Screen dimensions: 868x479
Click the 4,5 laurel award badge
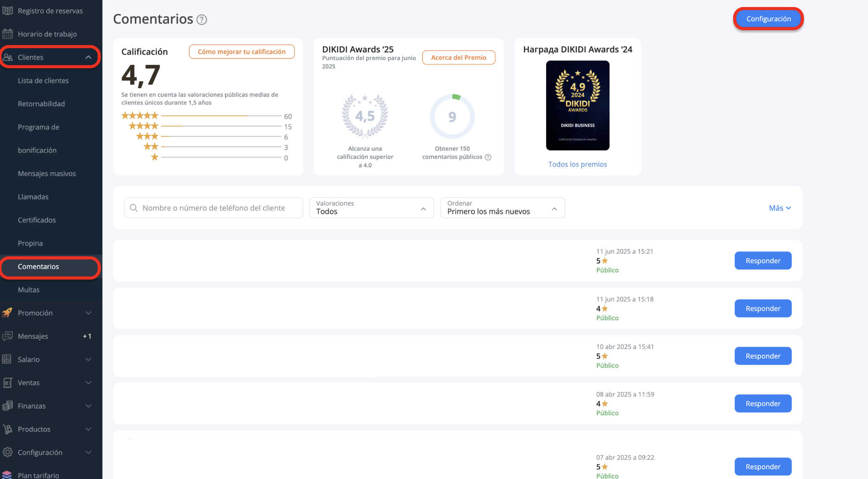tap(365, 116)
